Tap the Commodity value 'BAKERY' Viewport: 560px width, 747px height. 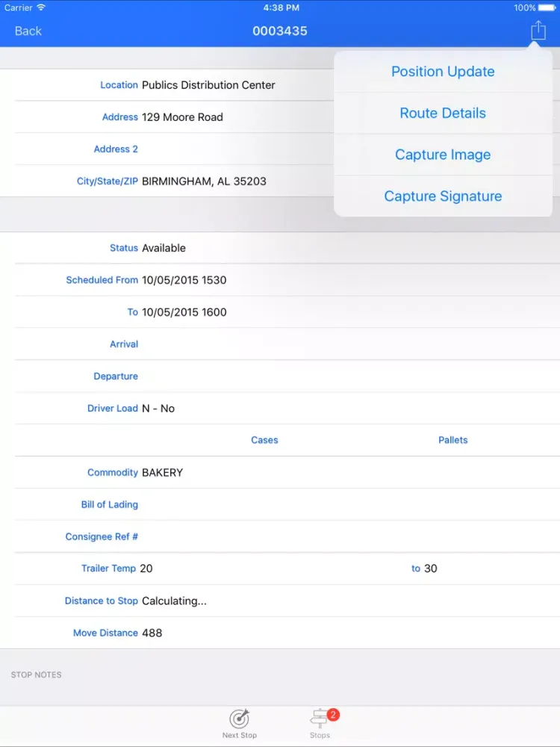click(162, 472)
